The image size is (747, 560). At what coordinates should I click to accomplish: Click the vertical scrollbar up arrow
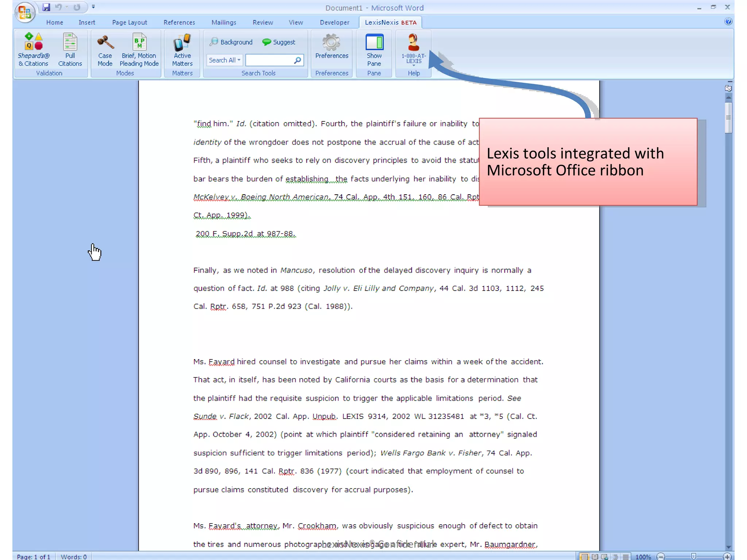point(728,97)
